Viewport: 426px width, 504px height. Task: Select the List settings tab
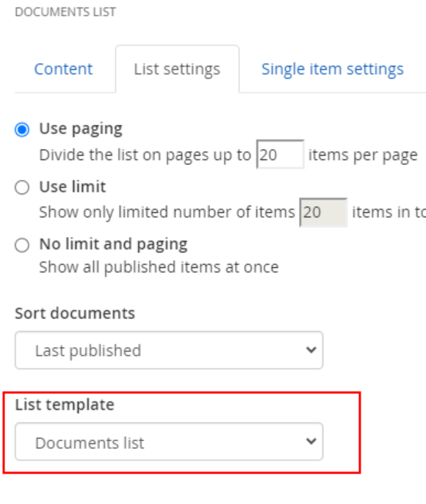(177, 69)
